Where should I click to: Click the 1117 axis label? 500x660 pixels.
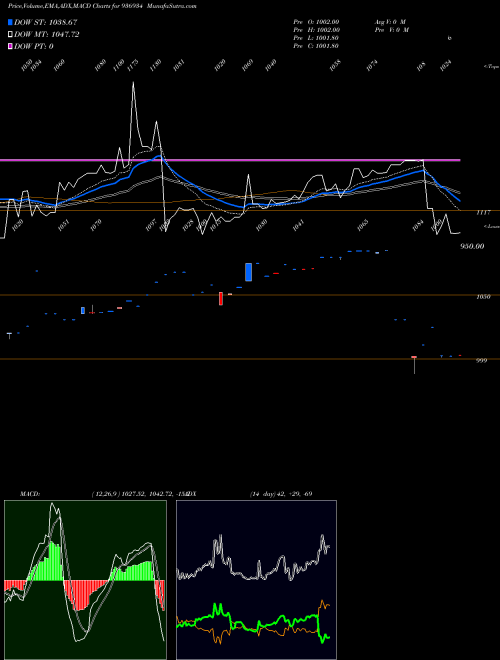[x=483, y=213]
